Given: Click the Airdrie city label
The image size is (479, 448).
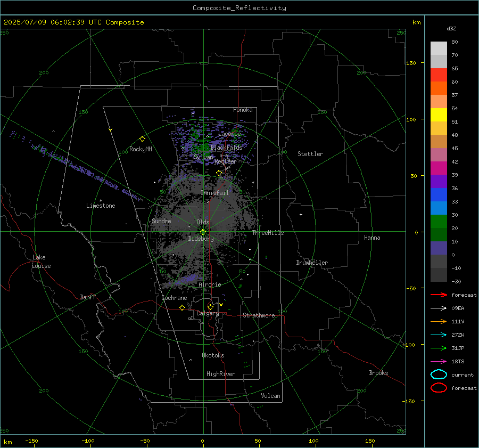Looking at the screenshot, I should (x=210, y=284).
